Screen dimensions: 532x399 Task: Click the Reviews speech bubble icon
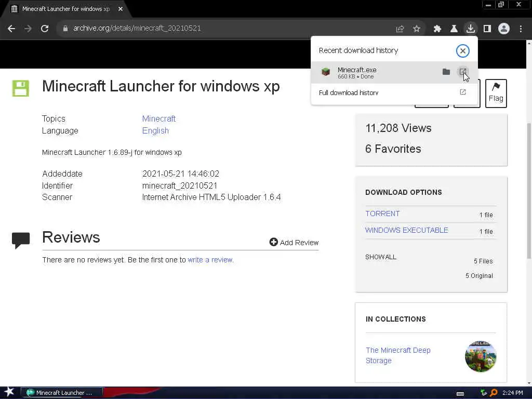21,240
